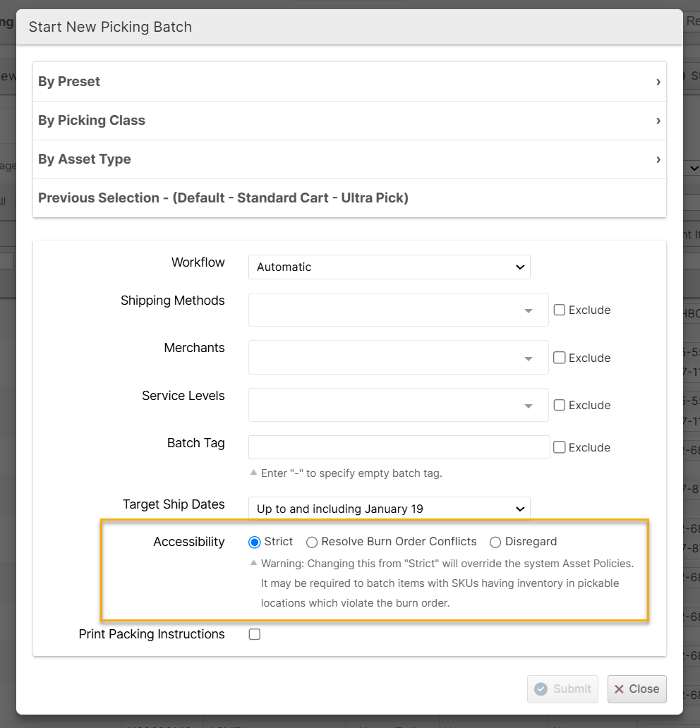Check Exclude for Batch Tag
The height and width of the screenshot is (728, 700).
[560, 447]
